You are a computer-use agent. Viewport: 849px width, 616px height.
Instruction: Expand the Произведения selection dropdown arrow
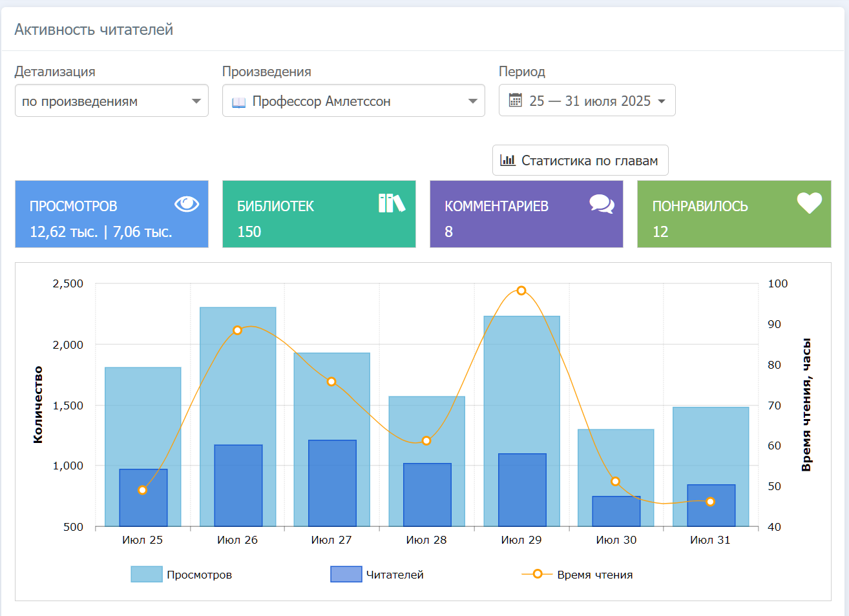(472, 101)
